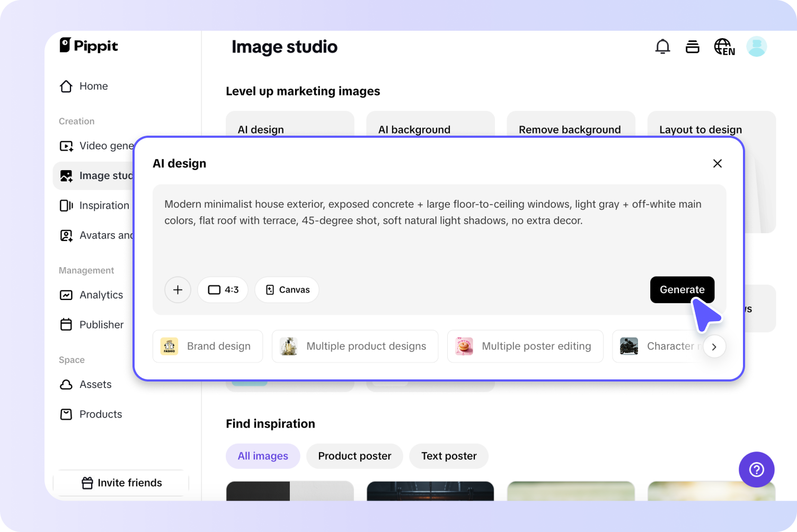Open the user profile avatar
The image size is (797, 532).
756,47
